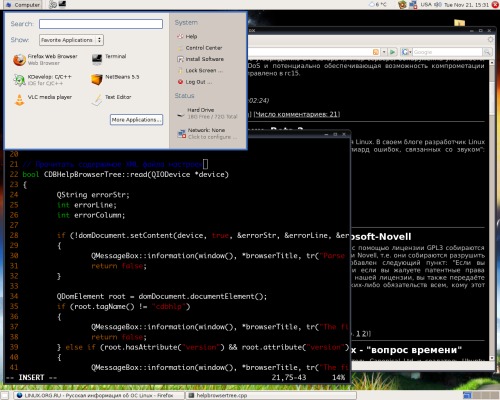The image size is (500, 400).
Task: Click the Search field in the Computer menu
Action: pos(101,24)
